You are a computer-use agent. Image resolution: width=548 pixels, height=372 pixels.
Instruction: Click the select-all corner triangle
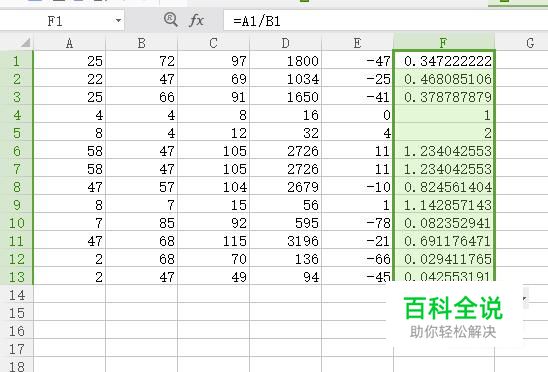click(x=25, y=43)
